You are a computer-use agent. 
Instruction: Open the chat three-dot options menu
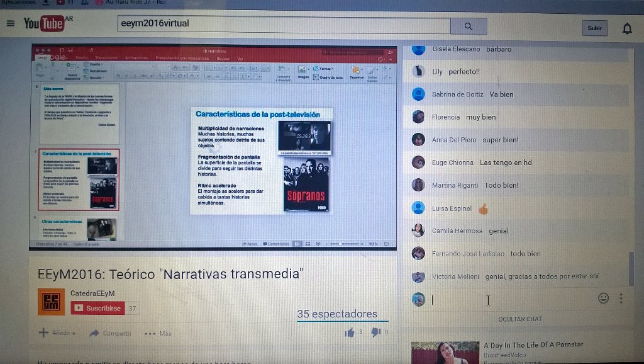click(621, 299)
